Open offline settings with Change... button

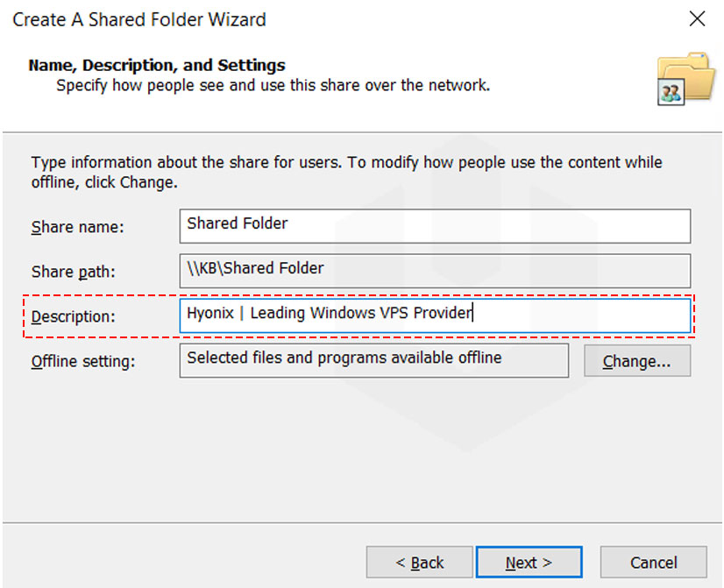(x=637, y=361)
